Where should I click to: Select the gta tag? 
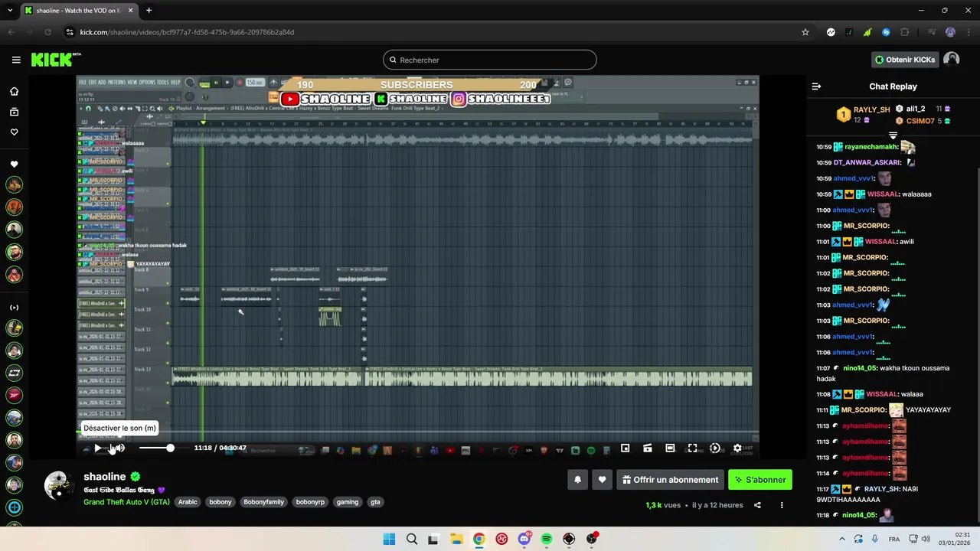375,502
